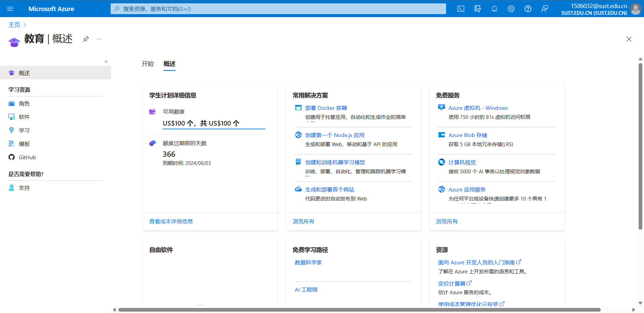Viewport: 644px width, 313px height.
Task: Select GitHub in the sidebar
Action: 27,157
